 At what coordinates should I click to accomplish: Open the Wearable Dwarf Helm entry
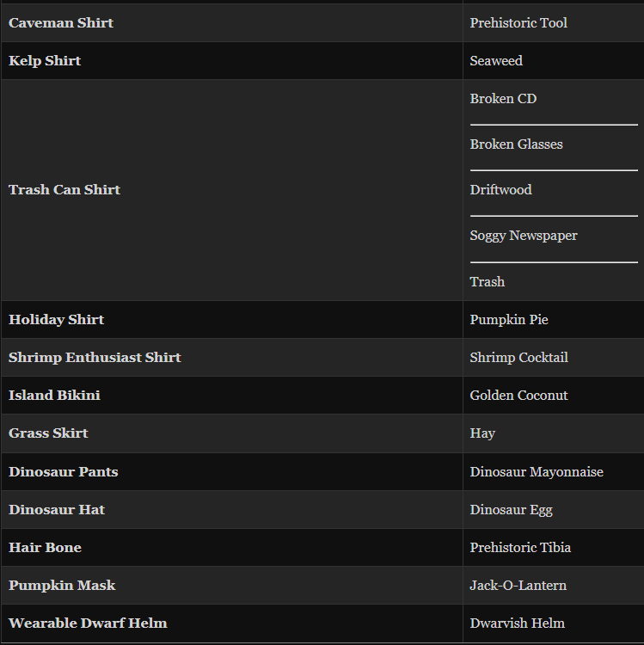tap(88, 623)
